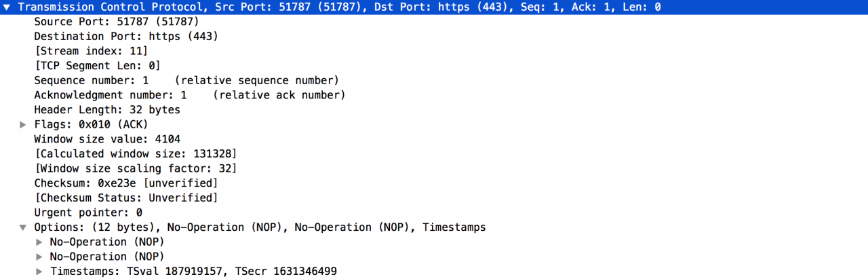Click the Stream index: 11 field
This screenshot has width=868, height=279.
click(91, 51)
